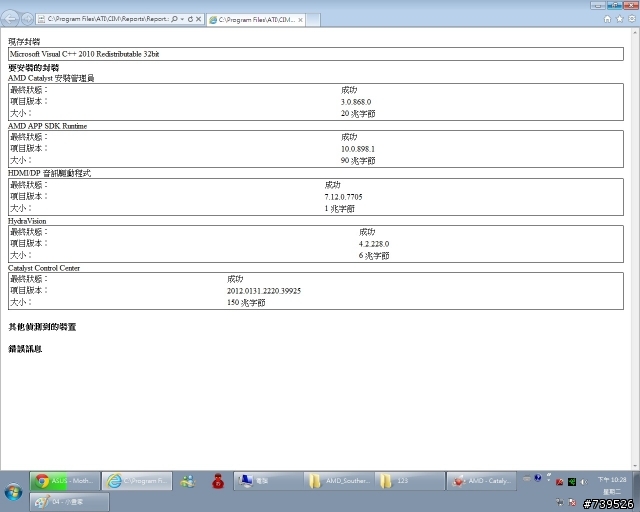
Task: Open Favorites star icon
Action: click(620, 19)
